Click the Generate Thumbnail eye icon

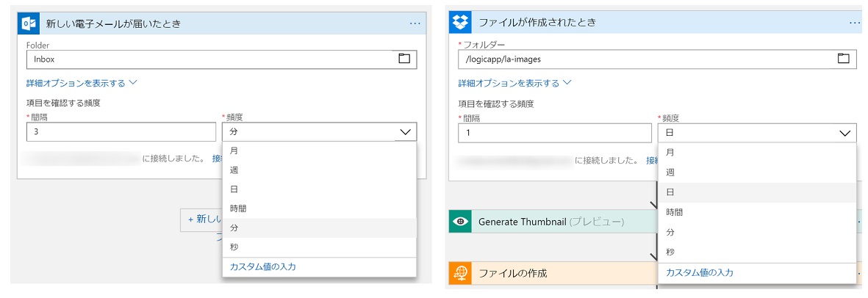(460, 221)
